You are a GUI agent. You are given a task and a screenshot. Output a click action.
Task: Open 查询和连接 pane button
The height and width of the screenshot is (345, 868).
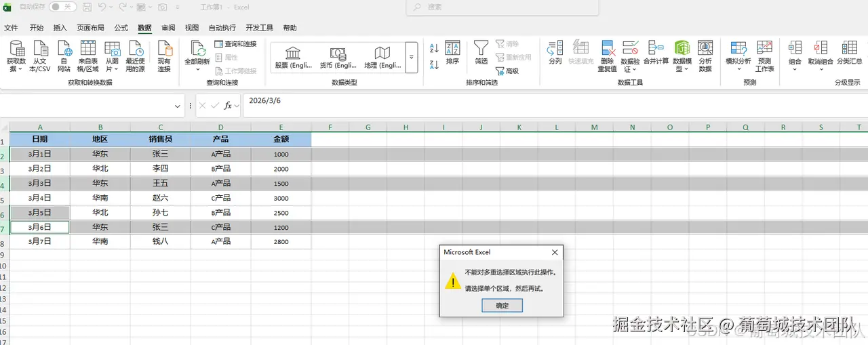[x=235, y=44]
